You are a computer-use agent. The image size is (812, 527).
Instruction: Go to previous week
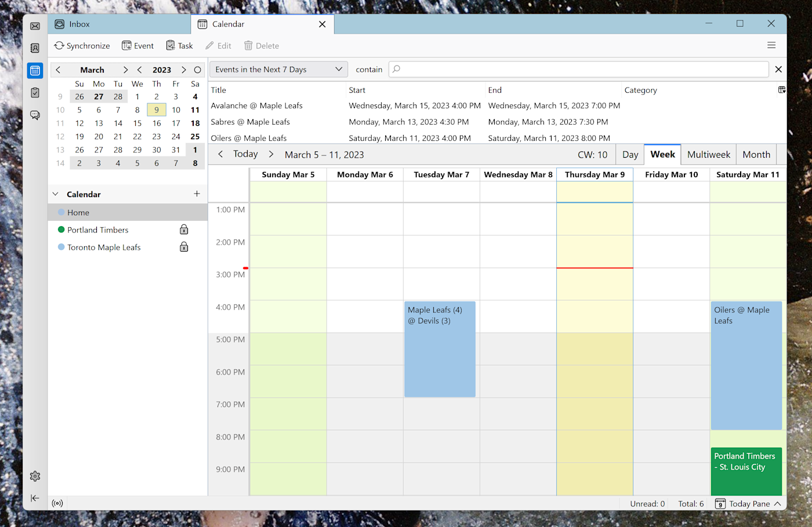pos(220,154)
